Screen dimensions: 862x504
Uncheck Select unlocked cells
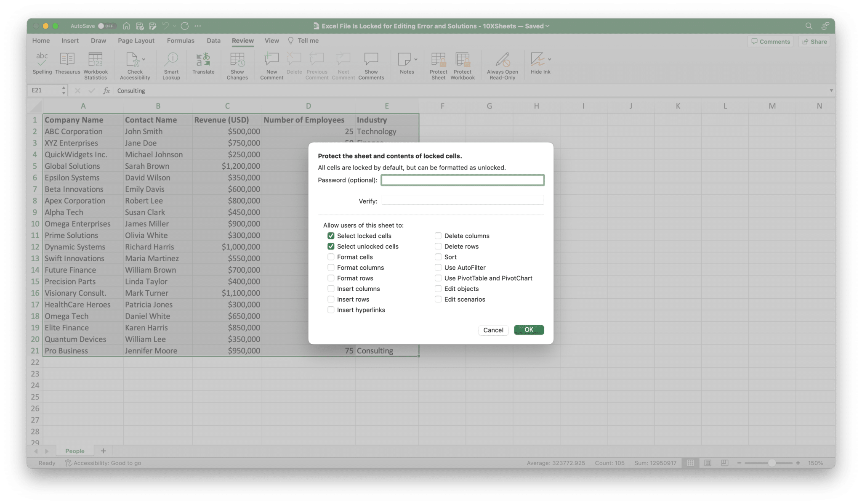(x=331, y=246)
